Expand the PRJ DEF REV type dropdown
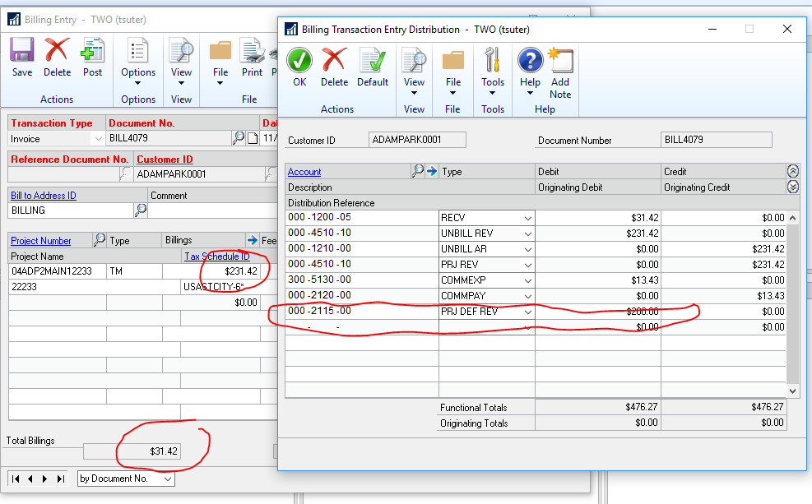Viewport: 812px width, 504px height. 527,312
